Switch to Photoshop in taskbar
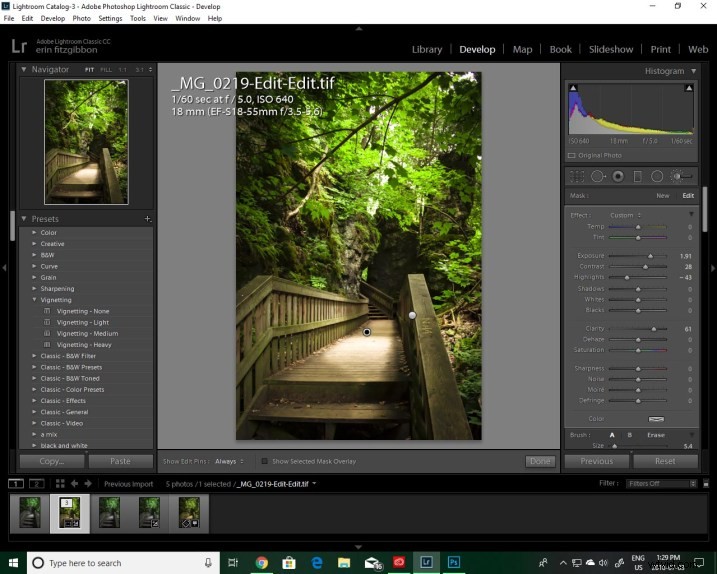The image size is (717, 574). click(x=454, y=562)
